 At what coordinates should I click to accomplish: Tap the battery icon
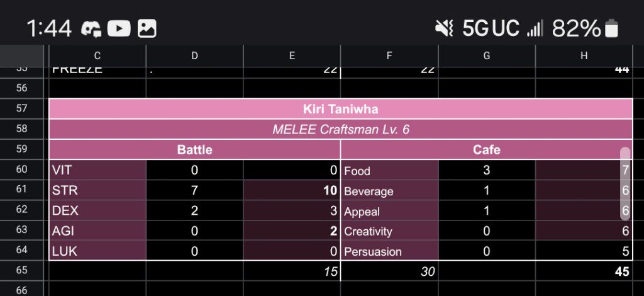(x=611, y=29)
